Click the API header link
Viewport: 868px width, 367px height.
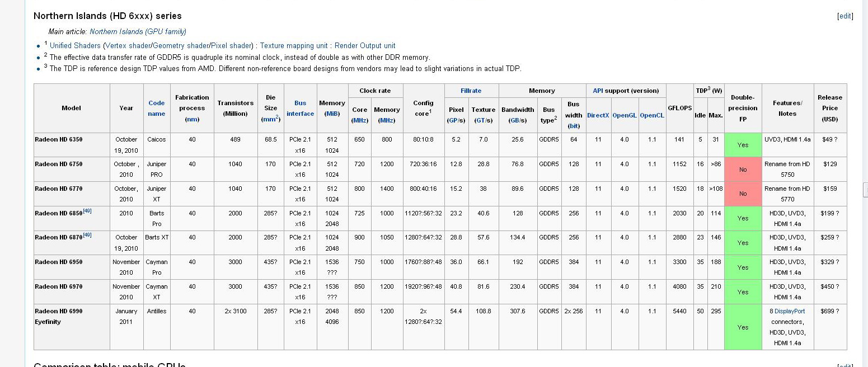tap(599, 91)
